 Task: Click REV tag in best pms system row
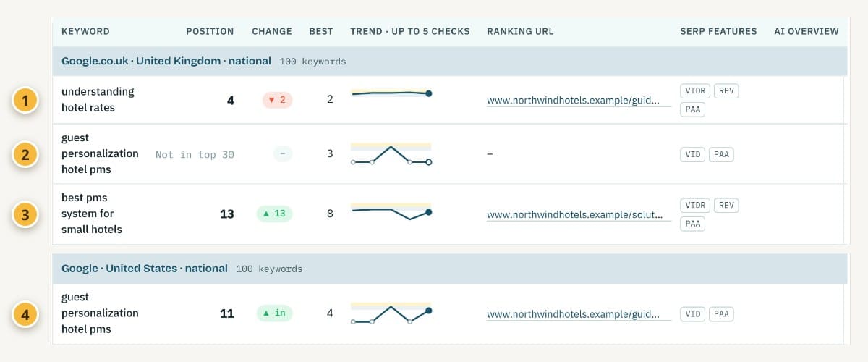coord(727,206)
